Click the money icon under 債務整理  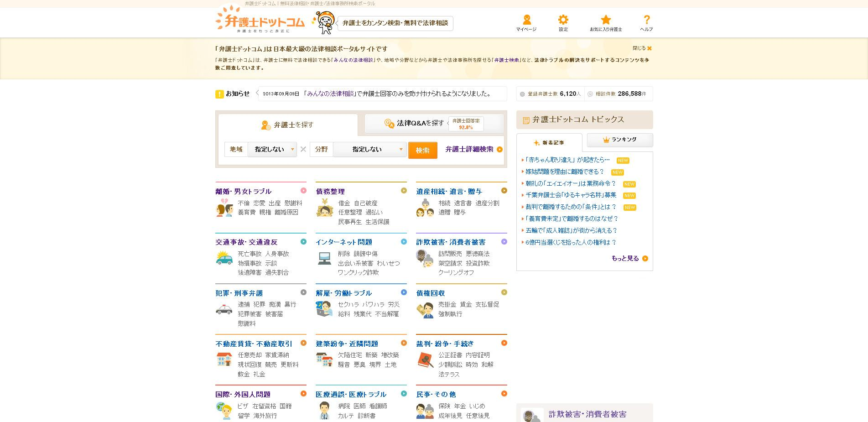[x=324, y=208]
